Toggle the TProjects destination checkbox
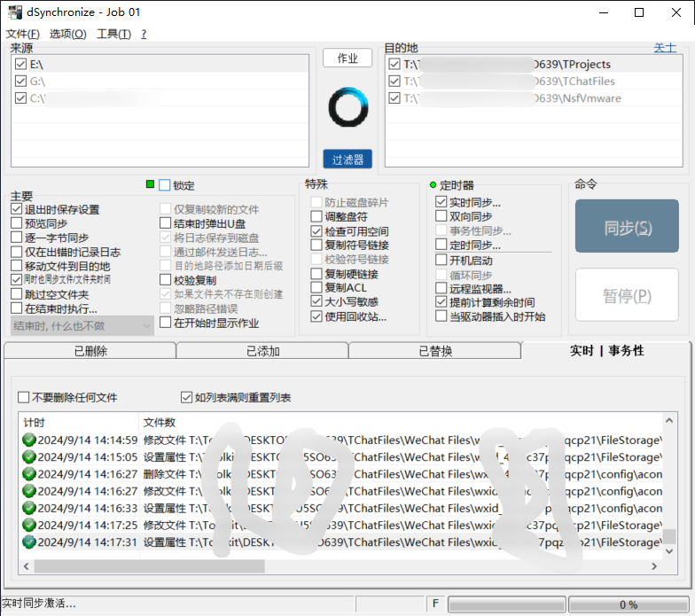The height and width of the screenshot is (616, 695). point(394,64)
